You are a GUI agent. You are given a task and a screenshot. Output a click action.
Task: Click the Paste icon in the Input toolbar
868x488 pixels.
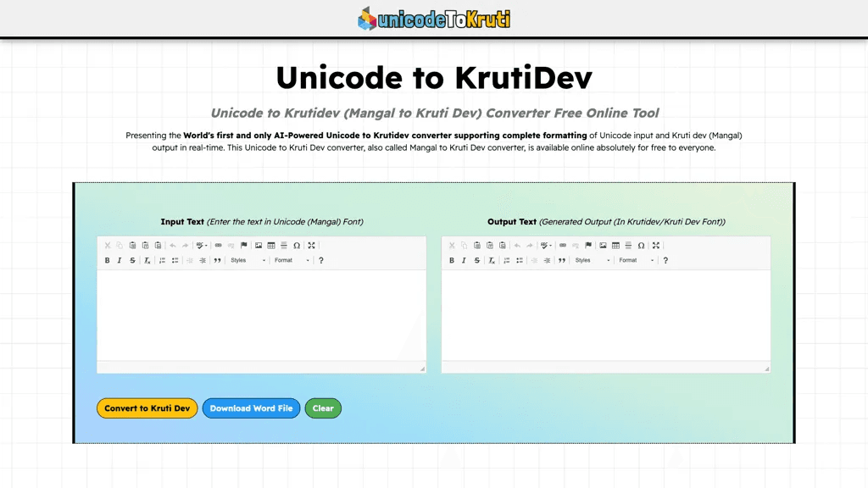point(132,245)
